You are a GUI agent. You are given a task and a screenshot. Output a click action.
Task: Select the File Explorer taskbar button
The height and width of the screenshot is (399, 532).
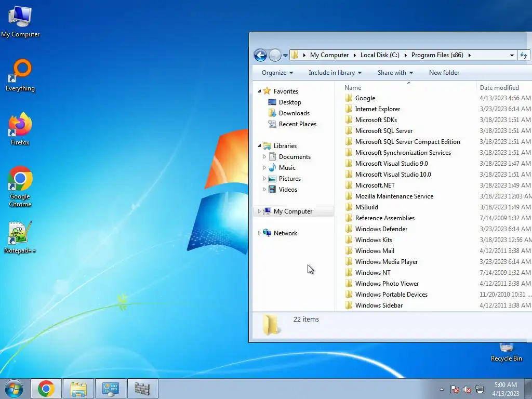point(78,389)
